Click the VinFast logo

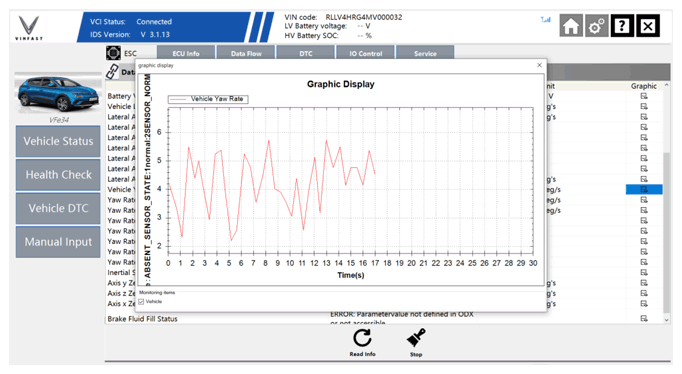point(29,28)
